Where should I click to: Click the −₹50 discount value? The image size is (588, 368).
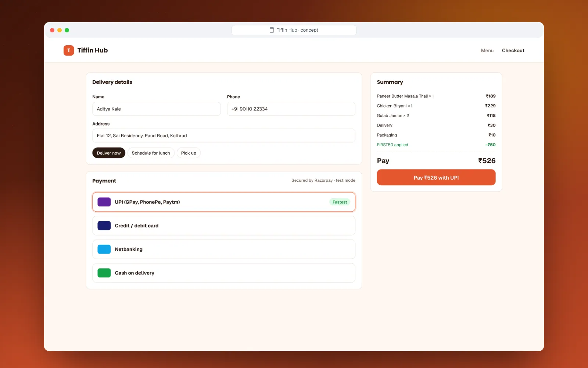pos(490,145)
